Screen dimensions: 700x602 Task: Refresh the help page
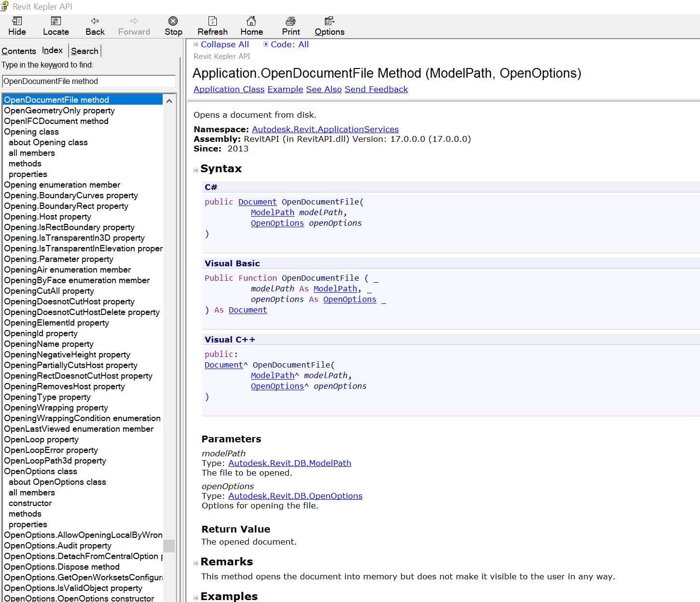[x=212, y=21]
